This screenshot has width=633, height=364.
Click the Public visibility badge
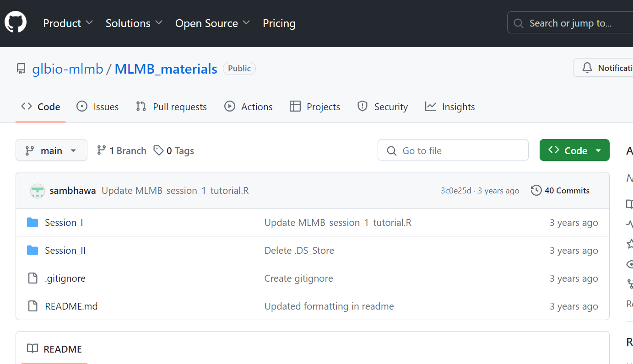click(x=239, y=69)
